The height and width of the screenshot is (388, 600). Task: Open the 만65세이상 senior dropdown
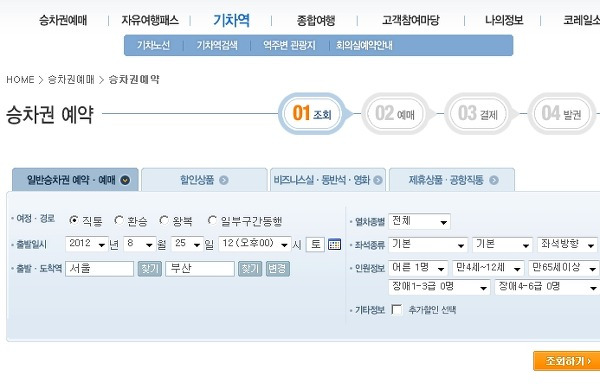click(x=564, y=268)
